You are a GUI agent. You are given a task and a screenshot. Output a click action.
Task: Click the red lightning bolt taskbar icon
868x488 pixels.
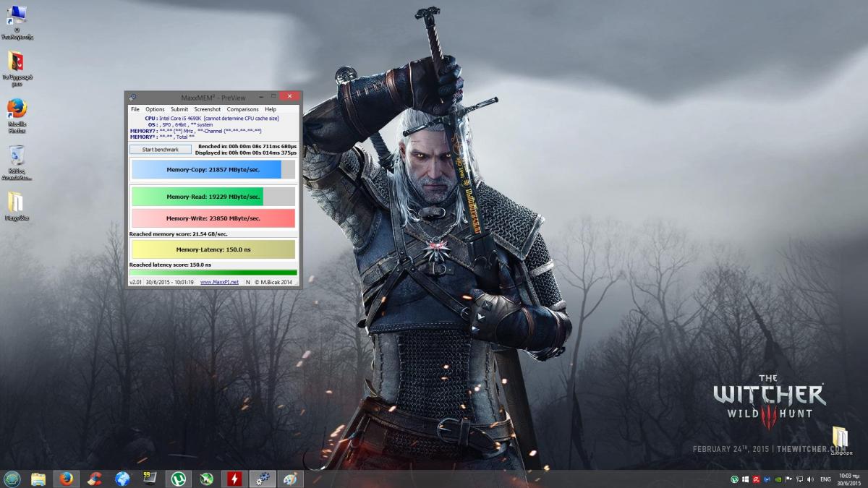pos(234,479)
